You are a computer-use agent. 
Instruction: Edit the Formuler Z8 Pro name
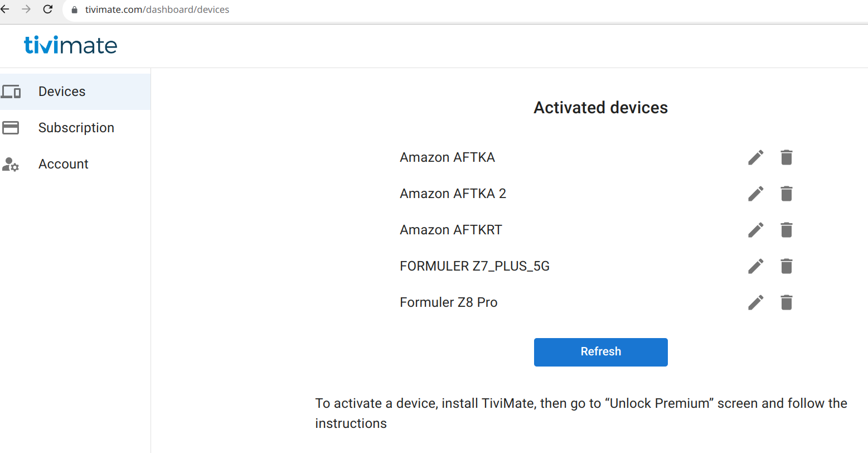[x=755, y=303]
